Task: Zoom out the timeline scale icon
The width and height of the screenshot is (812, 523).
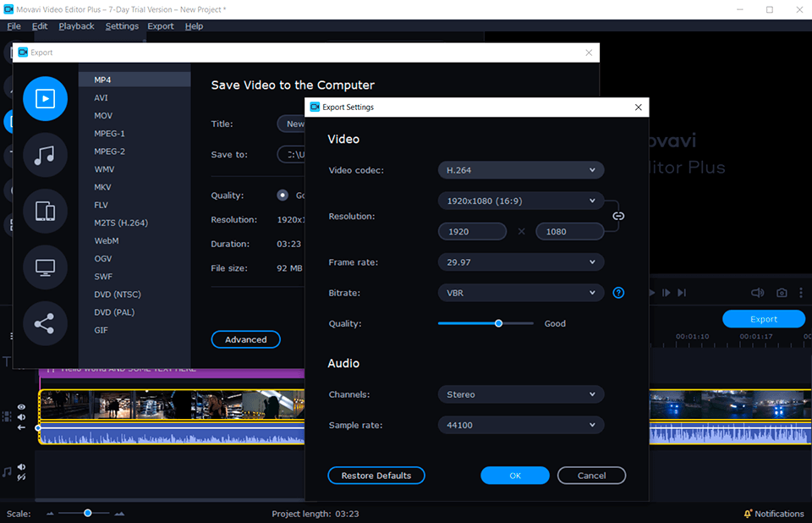Action: [50, 514]
